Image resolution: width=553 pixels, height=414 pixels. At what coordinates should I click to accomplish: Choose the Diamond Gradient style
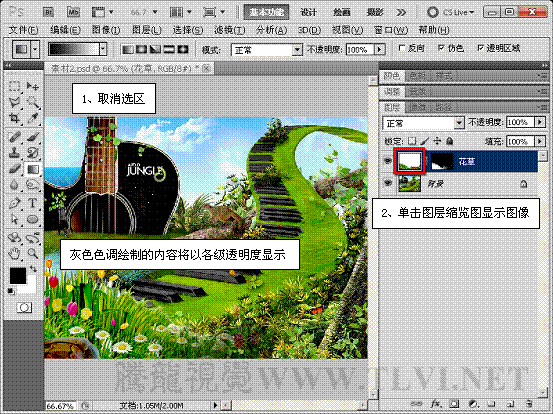pos(183,49)
